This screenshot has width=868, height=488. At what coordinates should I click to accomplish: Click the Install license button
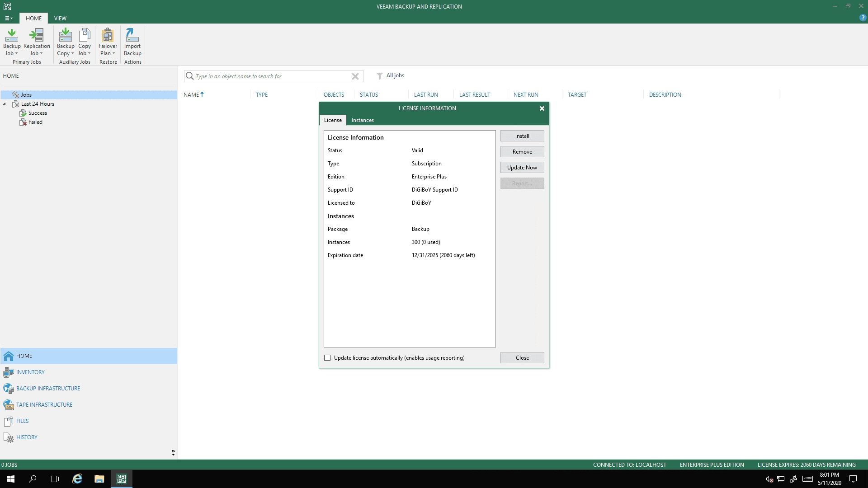pyautogui.click(x=522, y=136)
